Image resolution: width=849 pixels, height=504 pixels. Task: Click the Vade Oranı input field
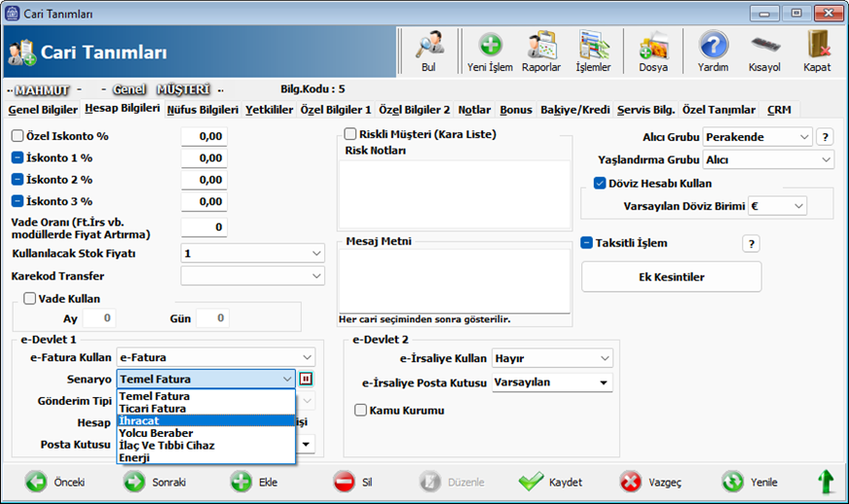[203, 228]
